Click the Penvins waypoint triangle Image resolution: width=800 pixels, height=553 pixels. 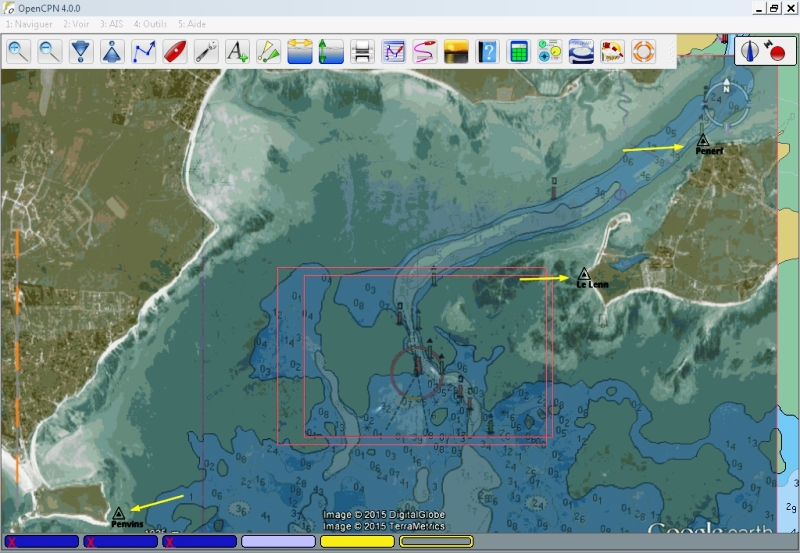tap(119, 513)
